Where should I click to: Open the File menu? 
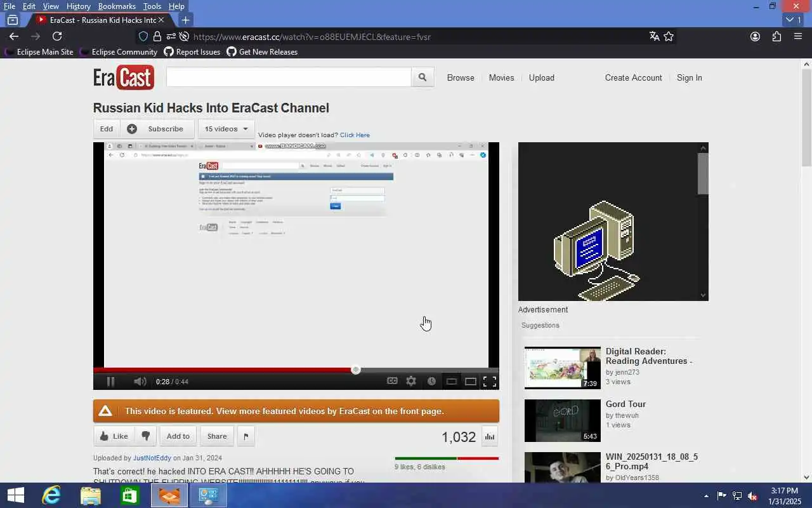10,6
